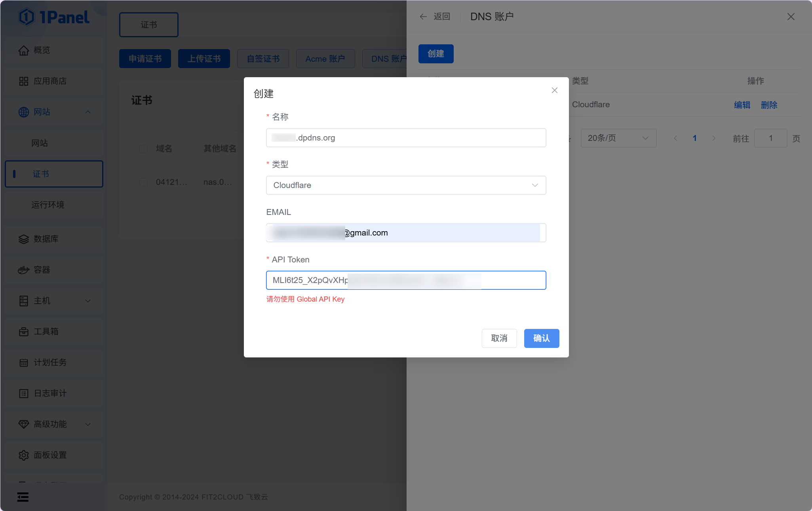Switch to the 证书 tab at top
The width and height of the screenshot is (812, 511).
pyautogui.click(x=149, y=25)
